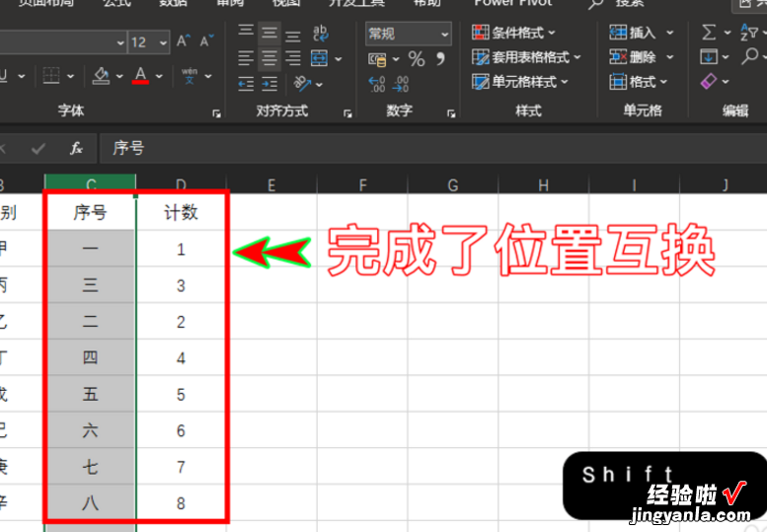Click the 插入 cells button
This screenshot has width=767, height=532.
coord(633,33)
